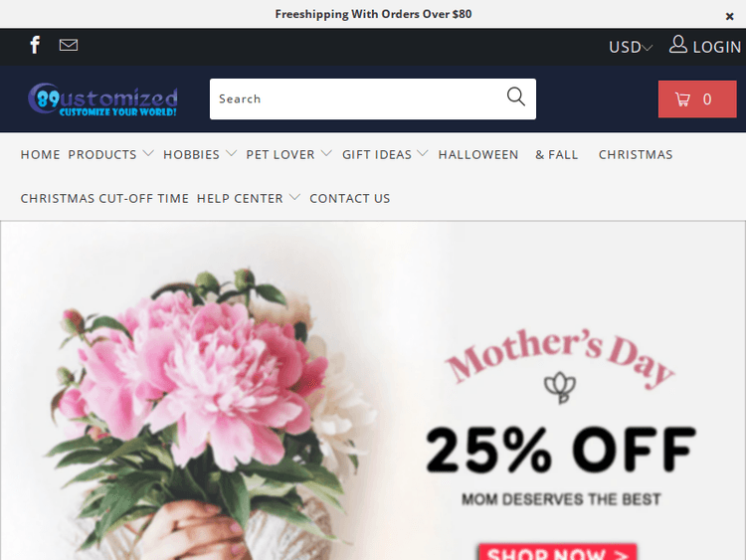The width and height of the screenshot is (746, 560).
Task: Dismiss the free shipping announcement banner
Action: coord(729,17)
